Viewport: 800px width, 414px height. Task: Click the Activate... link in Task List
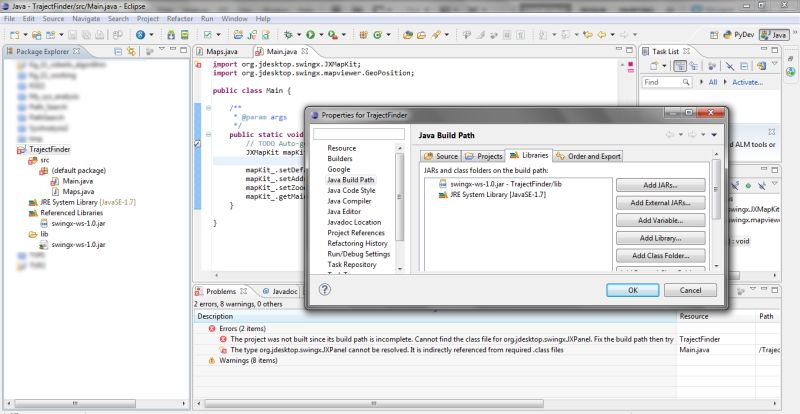747,82
